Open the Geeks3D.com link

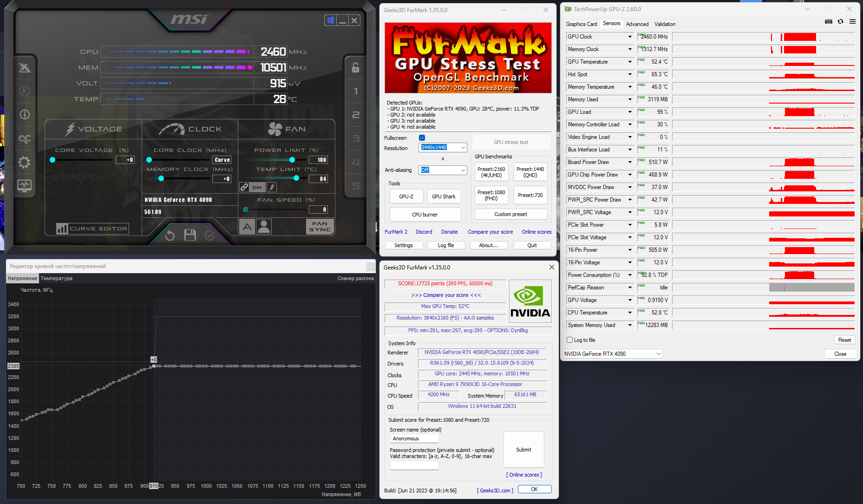tap(495, 491)
